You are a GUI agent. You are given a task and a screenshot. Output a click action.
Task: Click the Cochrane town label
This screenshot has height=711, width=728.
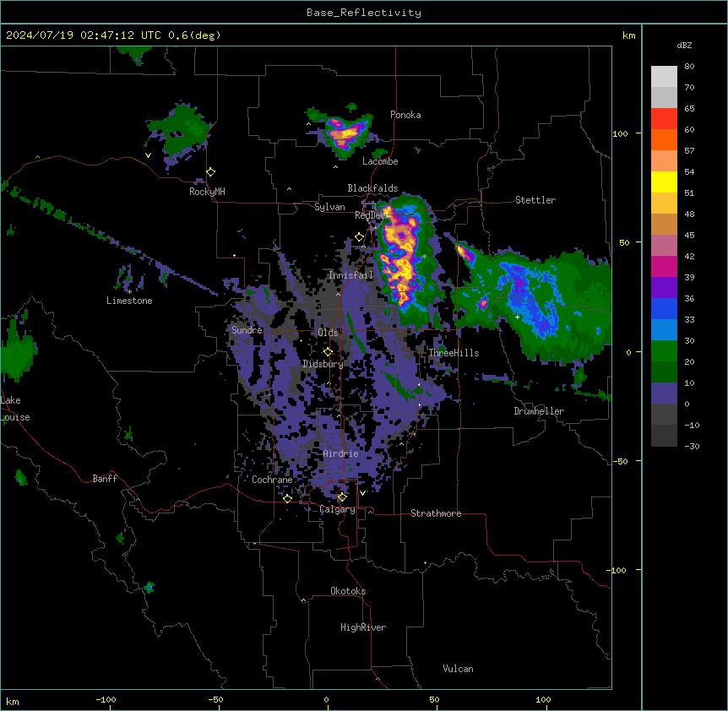click(272, 480)
